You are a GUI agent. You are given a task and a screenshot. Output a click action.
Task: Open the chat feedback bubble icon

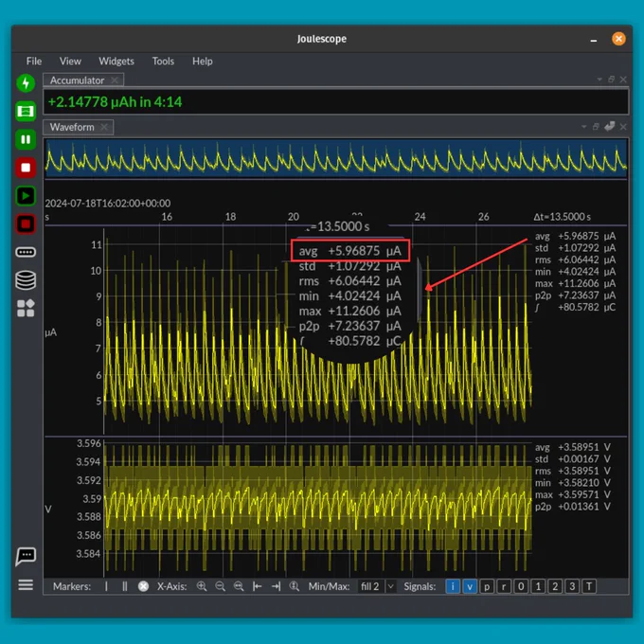coord(26,557)
